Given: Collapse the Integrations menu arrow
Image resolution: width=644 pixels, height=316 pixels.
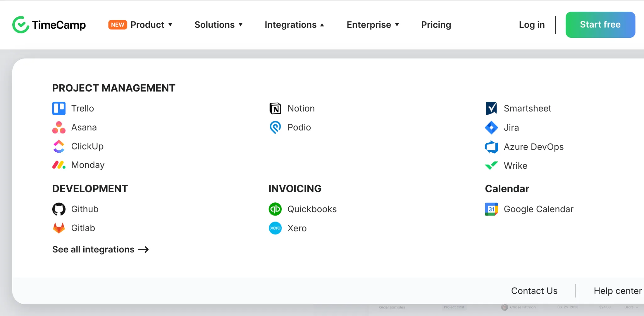Looking at the screenshot, I should (x=322, y=25).
